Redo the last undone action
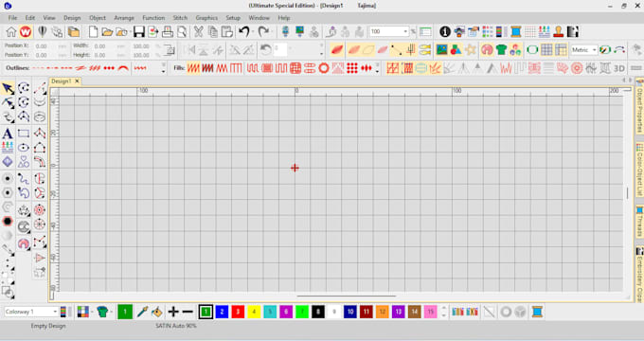The height and width of the screenshot is (341, 644). coord(263,31)
